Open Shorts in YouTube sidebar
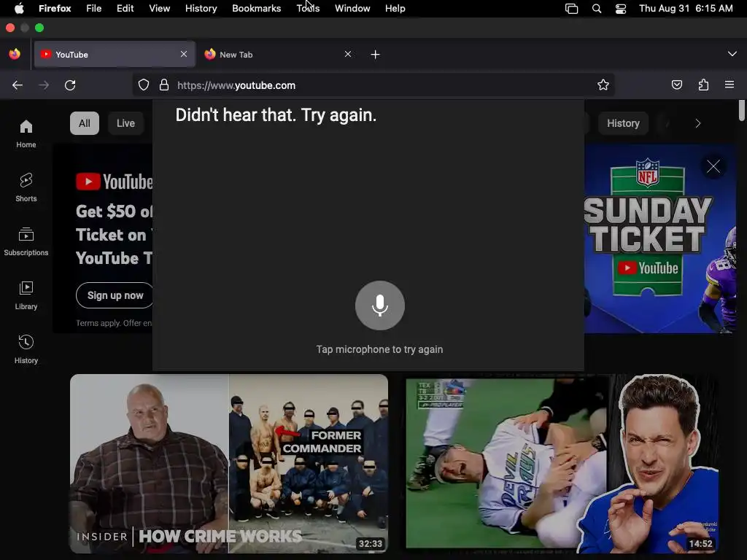The width and height of the screenshot is (747, 560). tap(26, 187)
